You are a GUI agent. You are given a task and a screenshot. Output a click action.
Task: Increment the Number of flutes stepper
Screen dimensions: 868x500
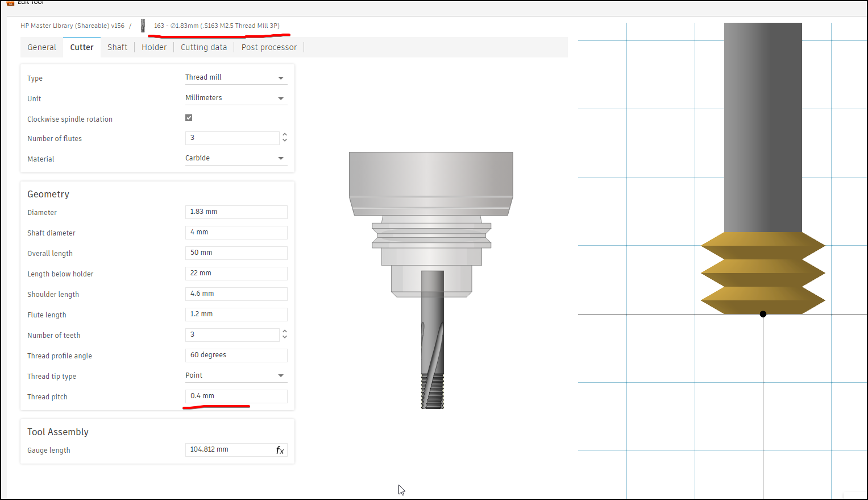pyautogui.click(x=284, y=134)
